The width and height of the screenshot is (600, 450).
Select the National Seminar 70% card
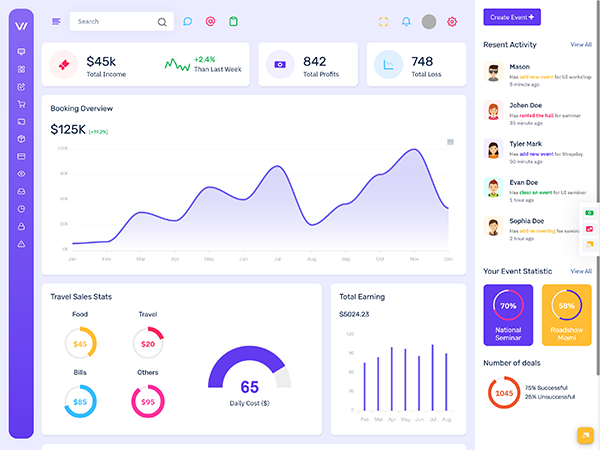(x=508, y=315)
